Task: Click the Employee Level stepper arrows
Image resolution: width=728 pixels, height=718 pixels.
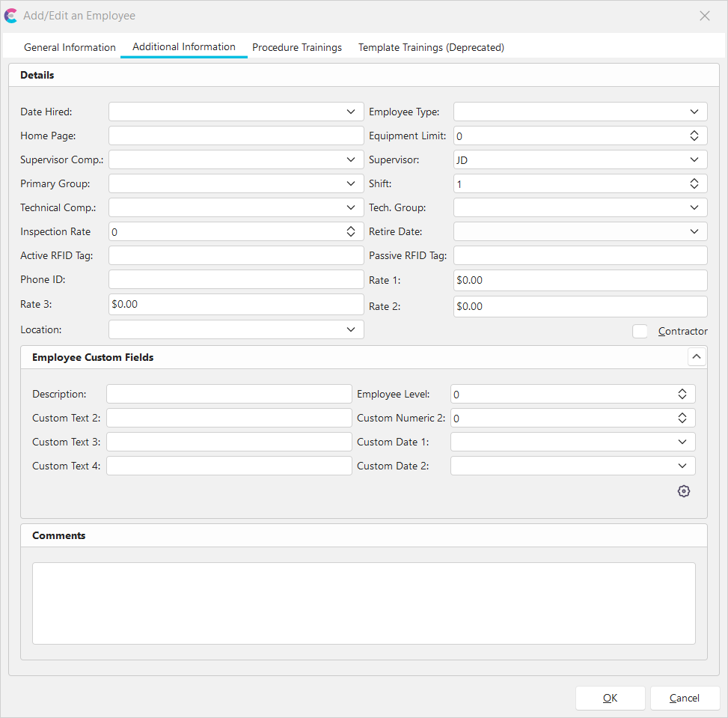Action: tap(682, 394)
